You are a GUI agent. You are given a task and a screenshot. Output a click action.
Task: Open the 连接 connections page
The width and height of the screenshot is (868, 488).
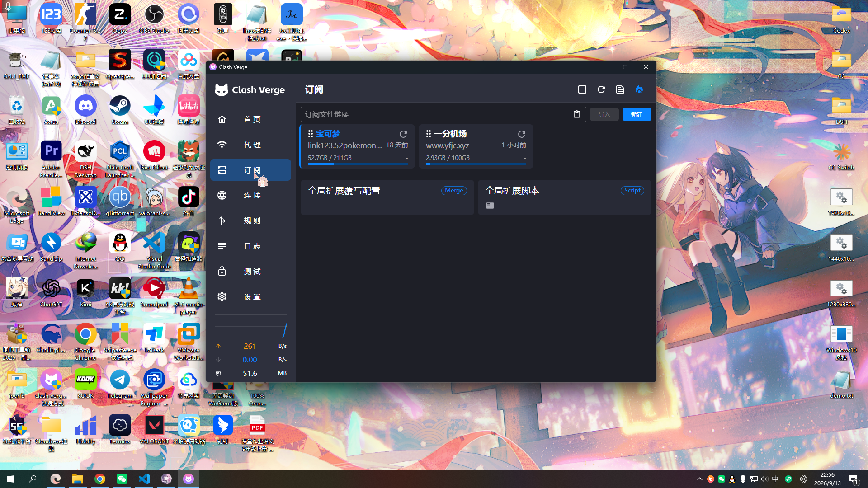[250, 195]
